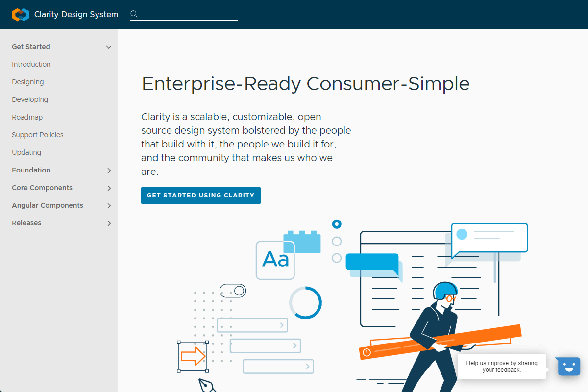Click the Clarity Design System title

76,15
